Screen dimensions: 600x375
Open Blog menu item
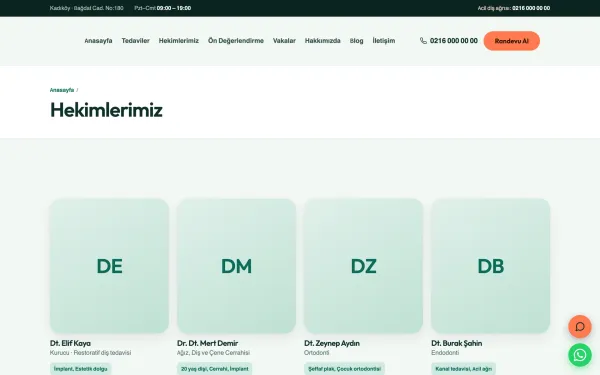pyautogui.click(x=356, y=41)
